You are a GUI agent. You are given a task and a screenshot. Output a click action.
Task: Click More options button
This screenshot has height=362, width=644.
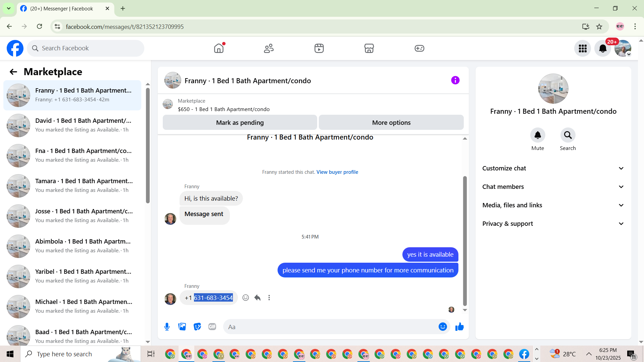391,122
